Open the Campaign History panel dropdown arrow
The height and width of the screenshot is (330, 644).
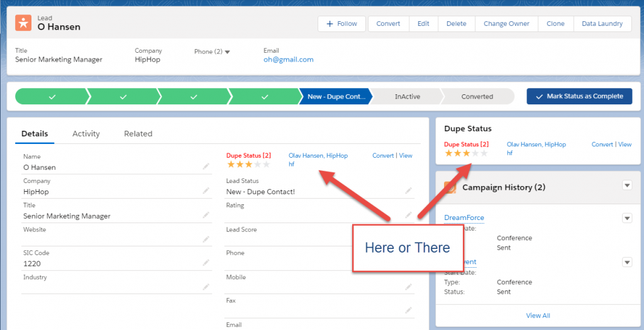626,185
